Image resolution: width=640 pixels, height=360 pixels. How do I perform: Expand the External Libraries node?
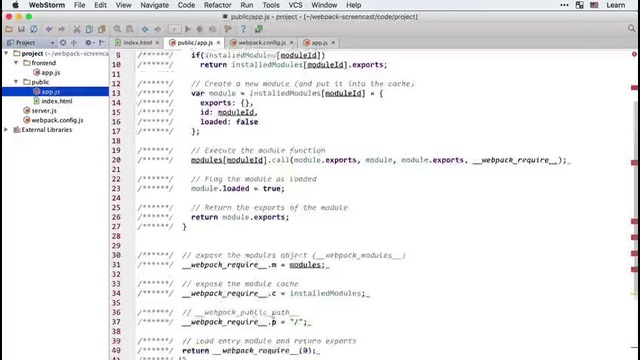[x=6, y=130]
